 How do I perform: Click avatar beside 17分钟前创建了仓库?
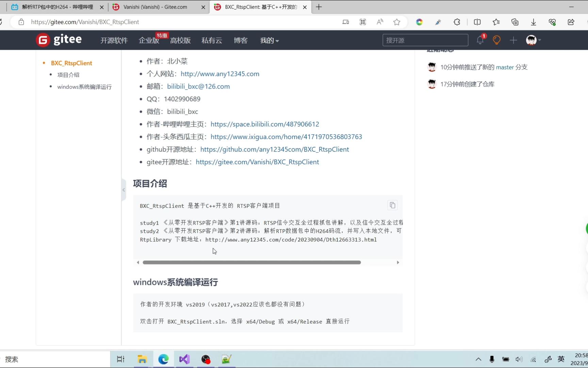tap(432, 84)
